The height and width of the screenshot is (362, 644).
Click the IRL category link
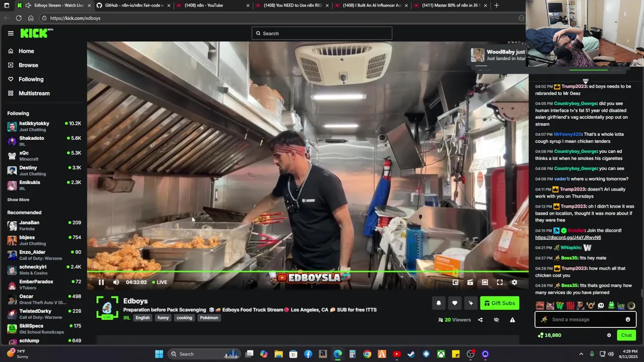[127, 318]
